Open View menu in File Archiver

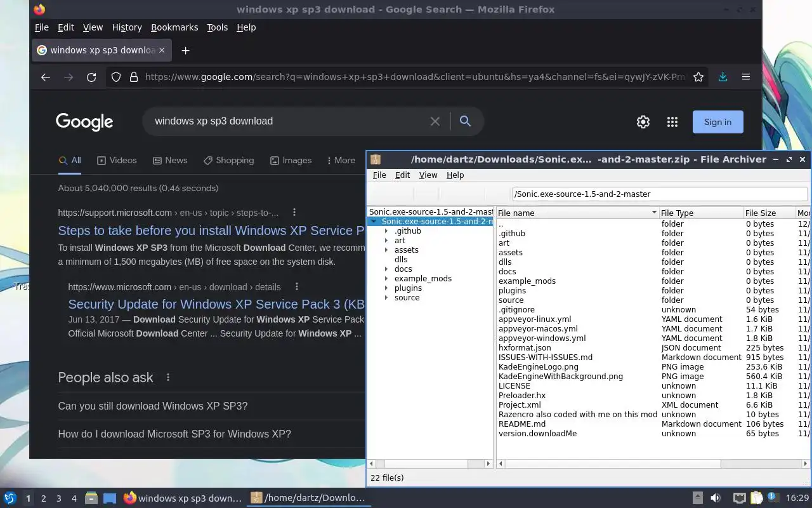click(x=428, y=175)
